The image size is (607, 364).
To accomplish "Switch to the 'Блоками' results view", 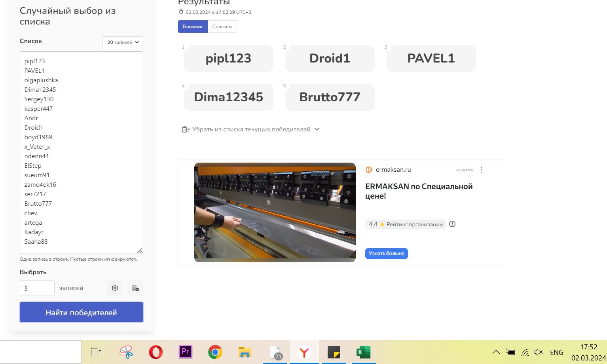I will tap(193, 27).
